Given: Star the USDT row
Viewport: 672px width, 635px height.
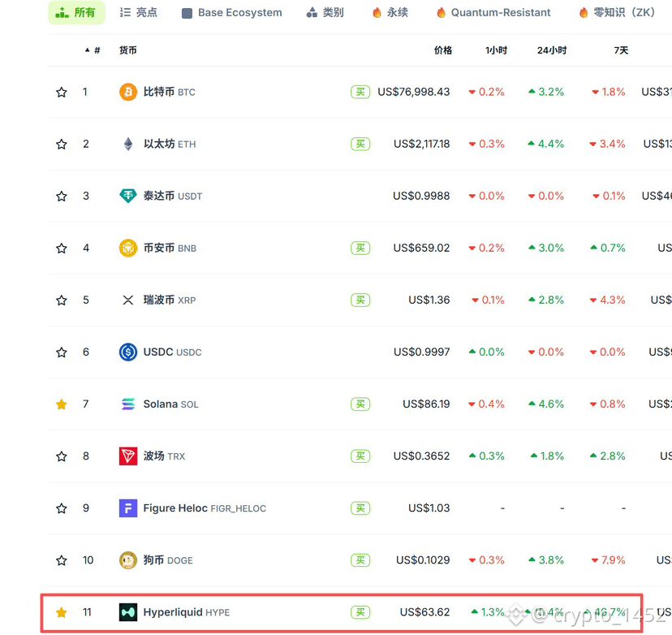Looking at the screenshot, I should (62, 196).
